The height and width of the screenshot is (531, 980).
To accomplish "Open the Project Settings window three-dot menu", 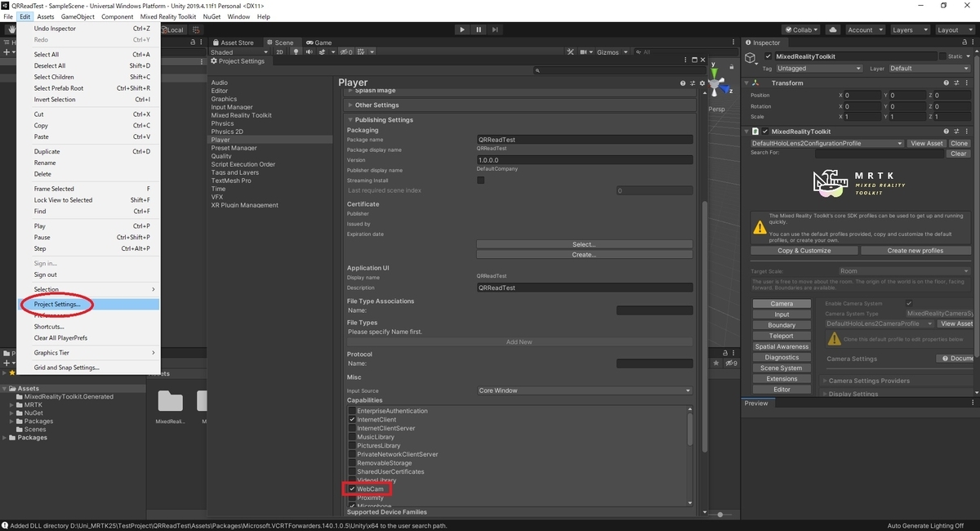I will coord(686,60).
